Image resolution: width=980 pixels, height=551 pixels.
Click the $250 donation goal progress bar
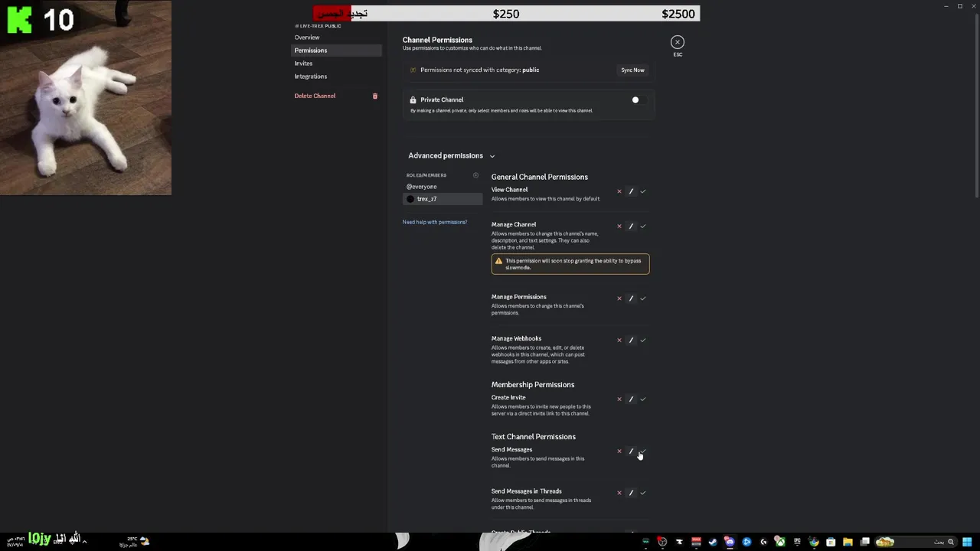point(506,14)
